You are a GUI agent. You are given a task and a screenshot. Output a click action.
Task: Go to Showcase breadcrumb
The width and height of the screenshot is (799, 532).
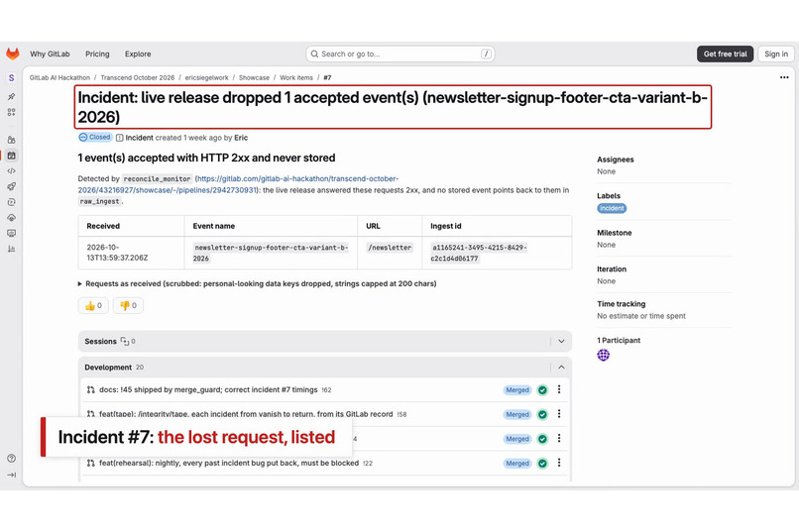[254, 78]
